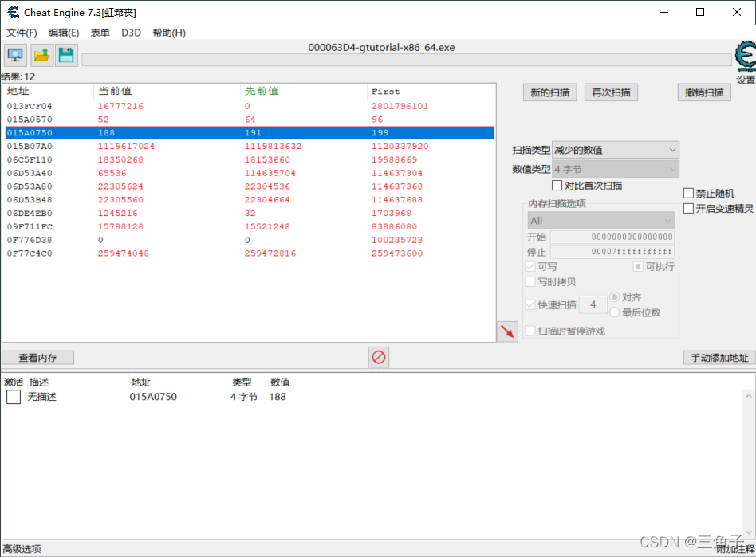
Task: Click the red arrow add-to-list icon
Action: click(x=507, y=331)
